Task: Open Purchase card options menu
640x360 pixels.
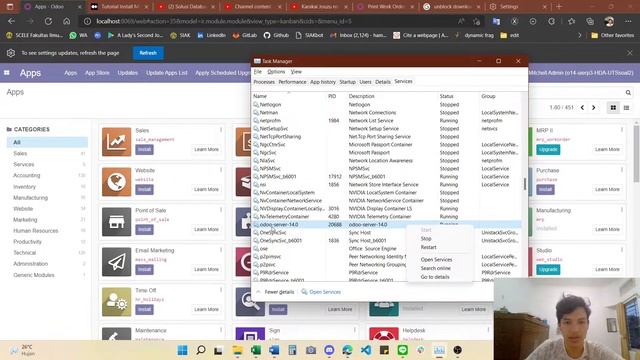Action: point(622,170)
